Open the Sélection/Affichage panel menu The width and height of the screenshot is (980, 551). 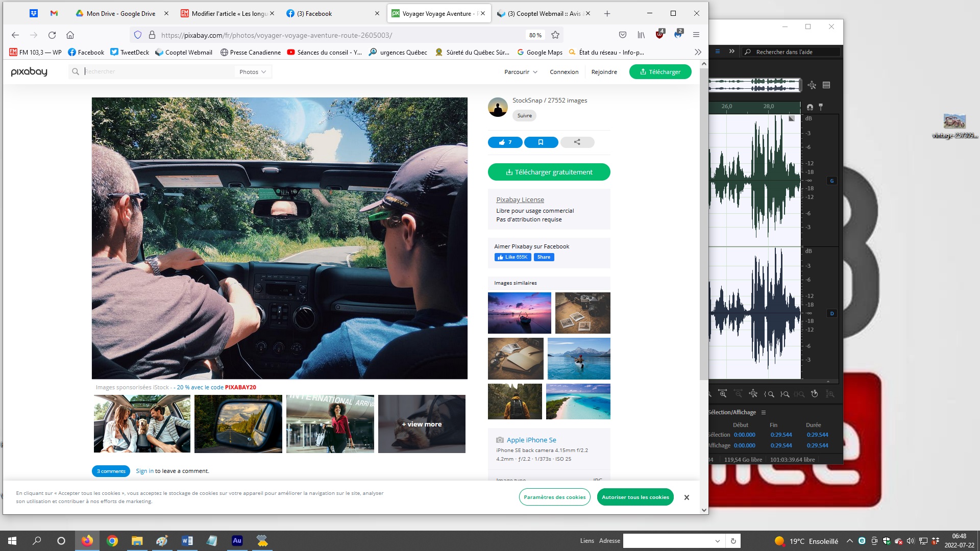coord(764,412)
